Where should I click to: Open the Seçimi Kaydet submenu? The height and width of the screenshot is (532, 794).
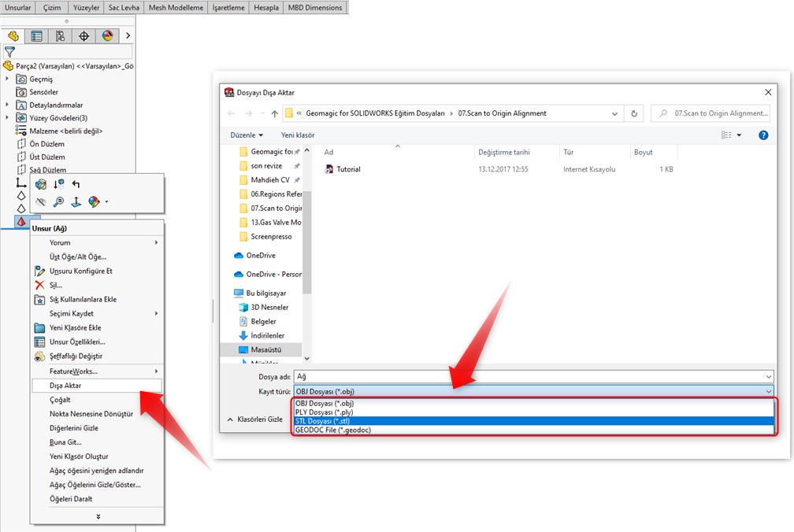pyautogui.click(x=97, y=313)
